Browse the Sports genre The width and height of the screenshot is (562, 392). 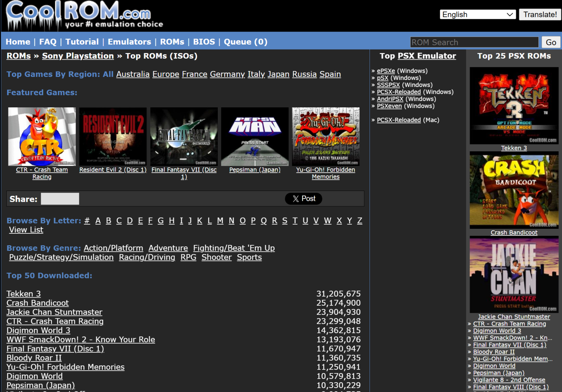(x=249, y=257)
